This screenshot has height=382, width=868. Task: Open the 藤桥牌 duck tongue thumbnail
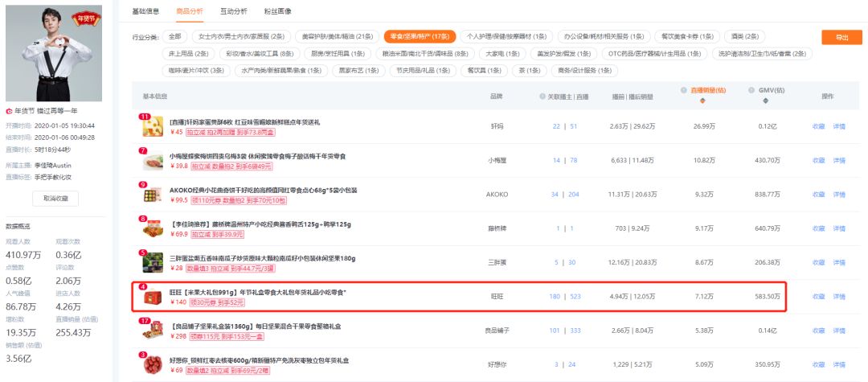(153, 229)
